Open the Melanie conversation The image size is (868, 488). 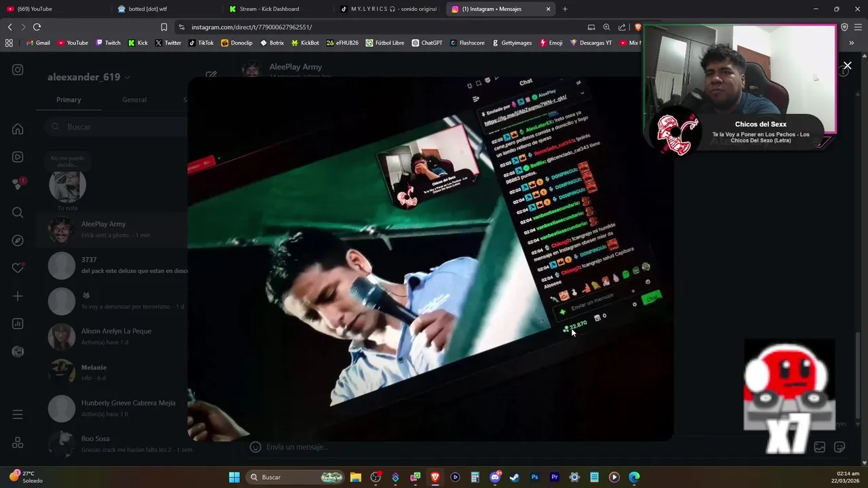pos(112,372)
